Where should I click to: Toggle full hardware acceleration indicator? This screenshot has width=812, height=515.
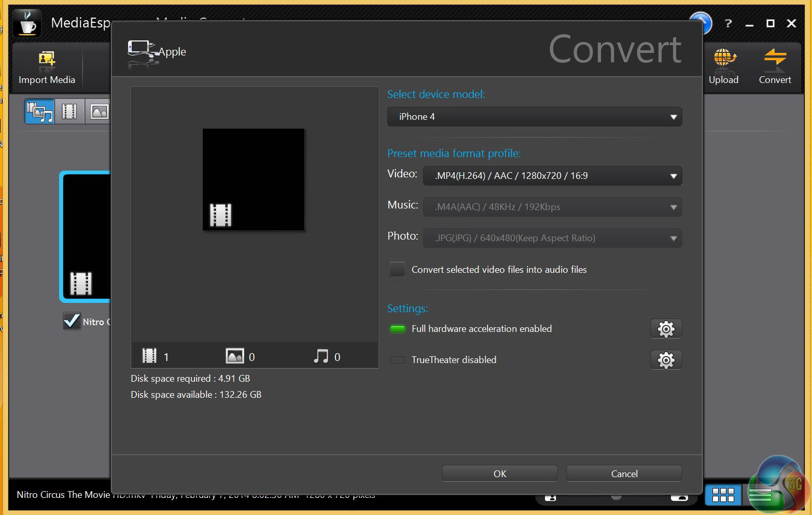(398, 329)
